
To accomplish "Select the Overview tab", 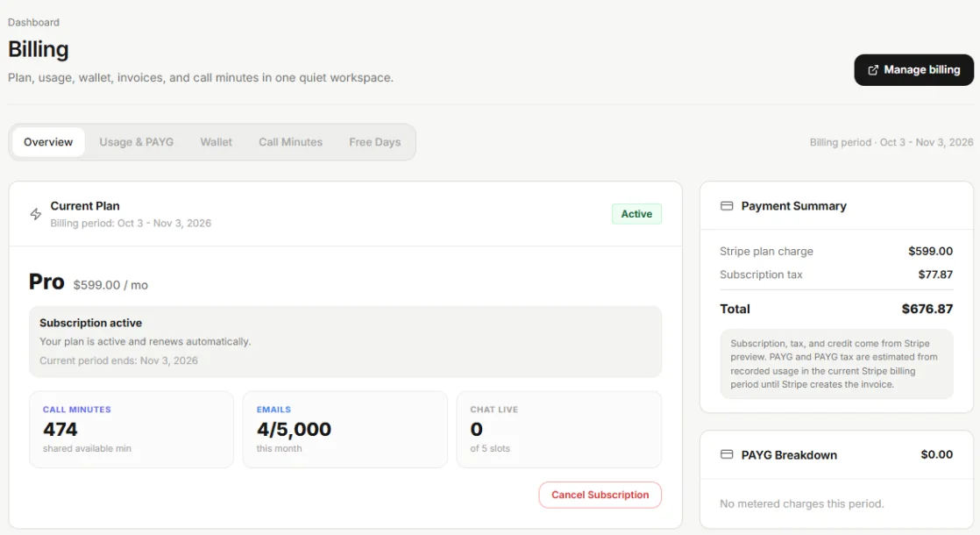I will [48, 142].
